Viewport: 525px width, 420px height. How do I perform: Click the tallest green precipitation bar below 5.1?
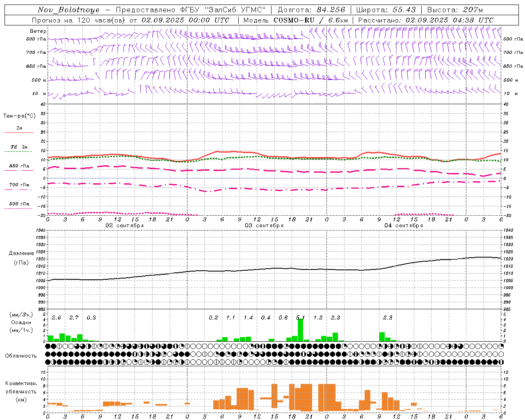pyautogui.click(x=301, y=330)
